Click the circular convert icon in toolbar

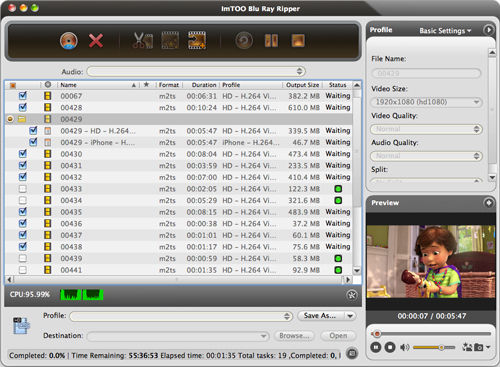[x=244, y=41]
